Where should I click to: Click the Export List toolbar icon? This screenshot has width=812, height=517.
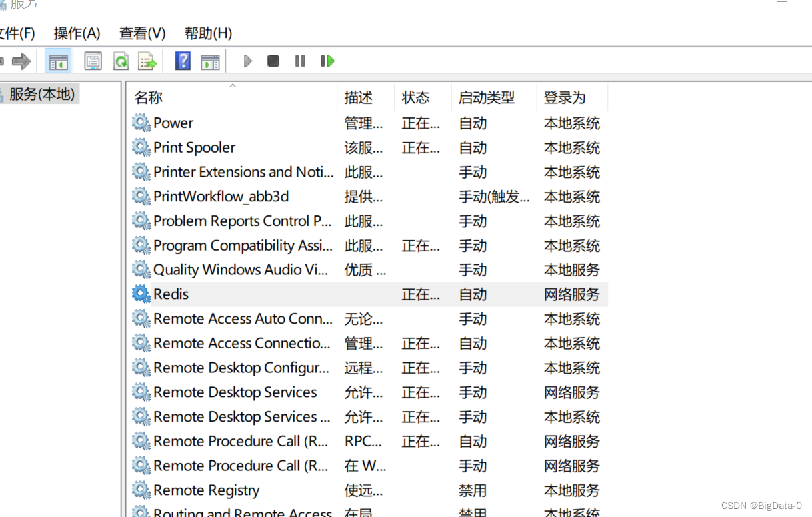(147, 61)
